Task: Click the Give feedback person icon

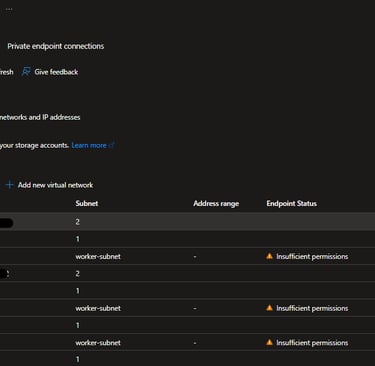Action: 26,72
